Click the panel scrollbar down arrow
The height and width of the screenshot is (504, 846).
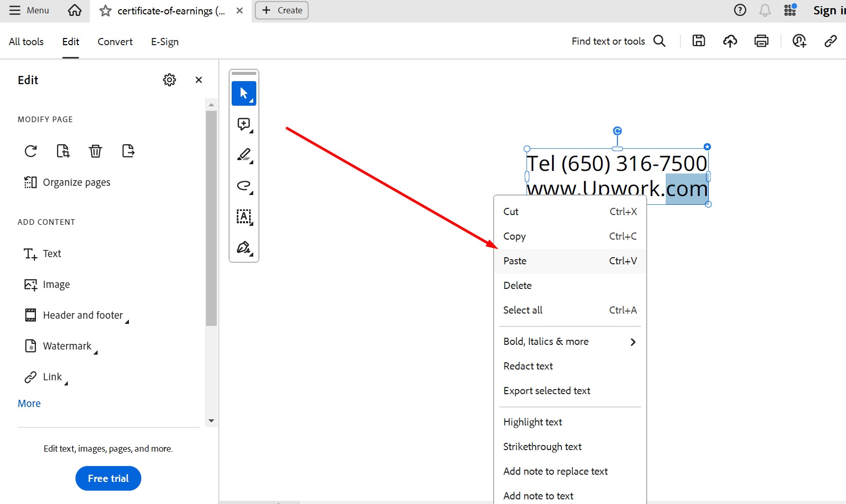coord(211,421)
